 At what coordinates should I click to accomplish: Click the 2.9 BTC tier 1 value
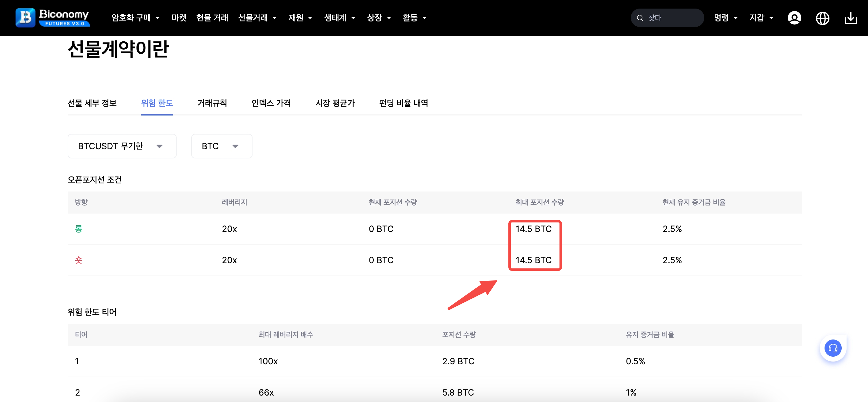[458, 361]
